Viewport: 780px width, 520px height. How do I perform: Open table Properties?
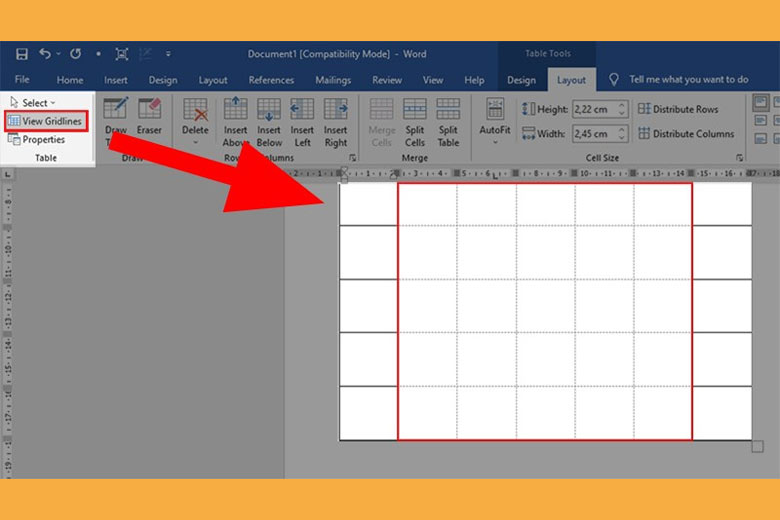point(37,140)
